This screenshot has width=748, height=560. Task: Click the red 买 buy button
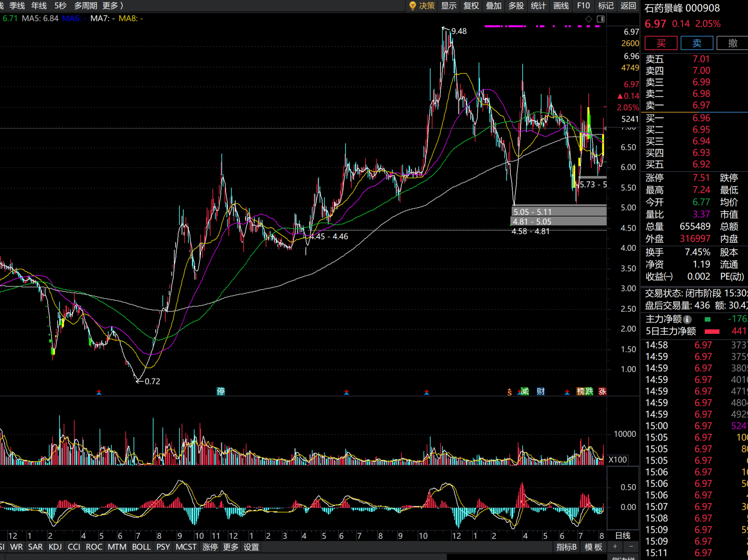(661, 43)
